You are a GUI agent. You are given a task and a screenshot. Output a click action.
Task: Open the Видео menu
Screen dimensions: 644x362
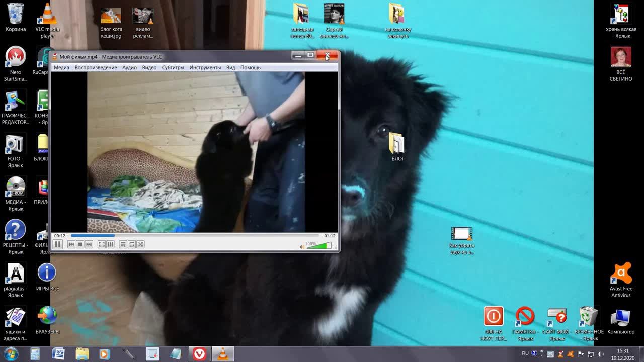tap(149, 67)
